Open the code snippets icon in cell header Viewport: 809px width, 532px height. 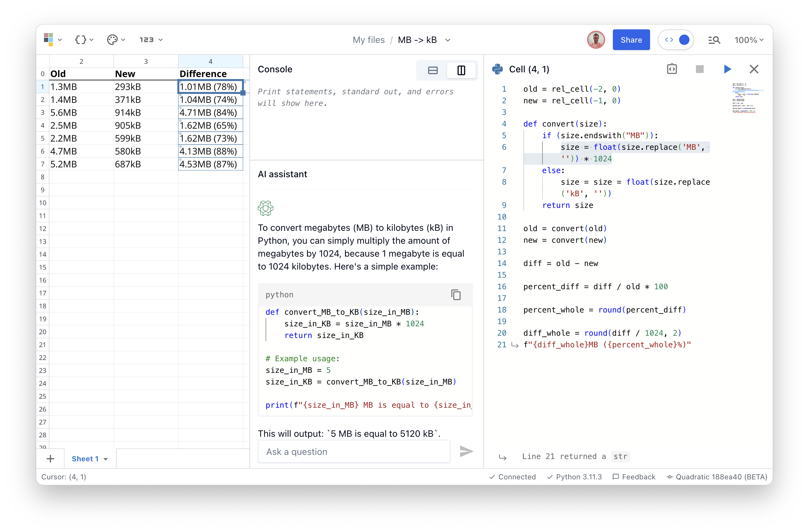[x=672, y=69]
